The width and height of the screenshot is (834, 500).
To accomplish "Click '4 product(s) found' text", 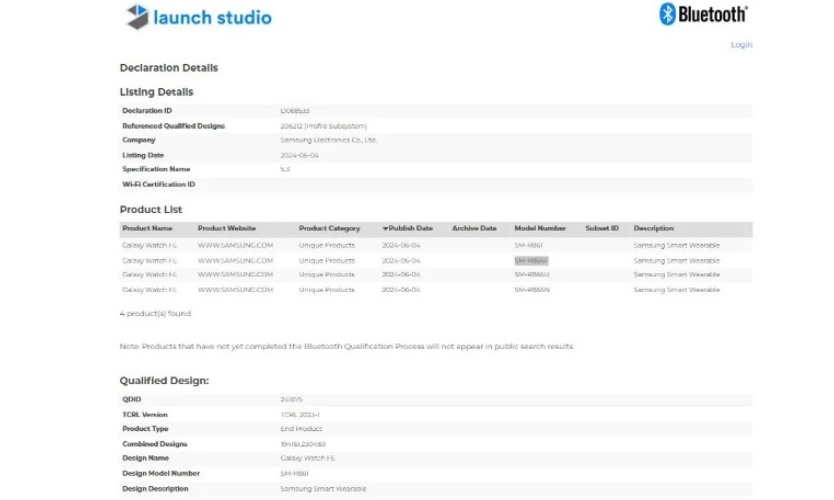I will (155, 314).
